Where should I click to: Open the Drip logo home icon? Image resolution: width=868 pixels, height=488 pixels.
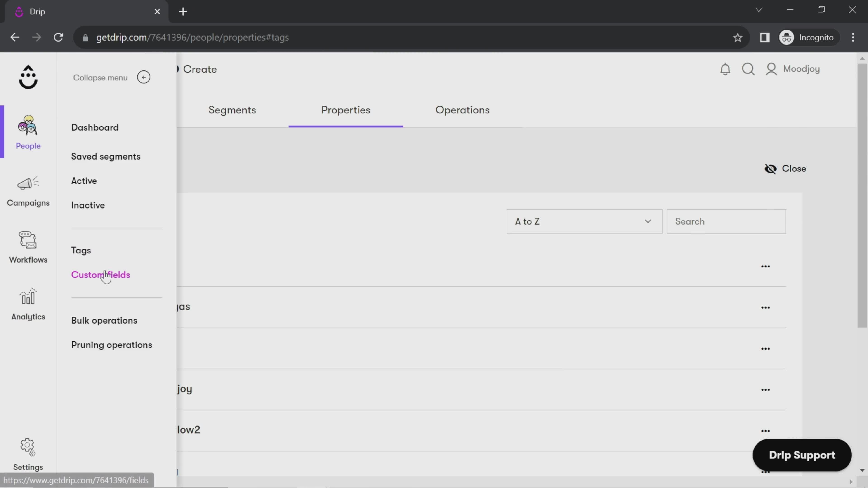click(x=28, y=77)
